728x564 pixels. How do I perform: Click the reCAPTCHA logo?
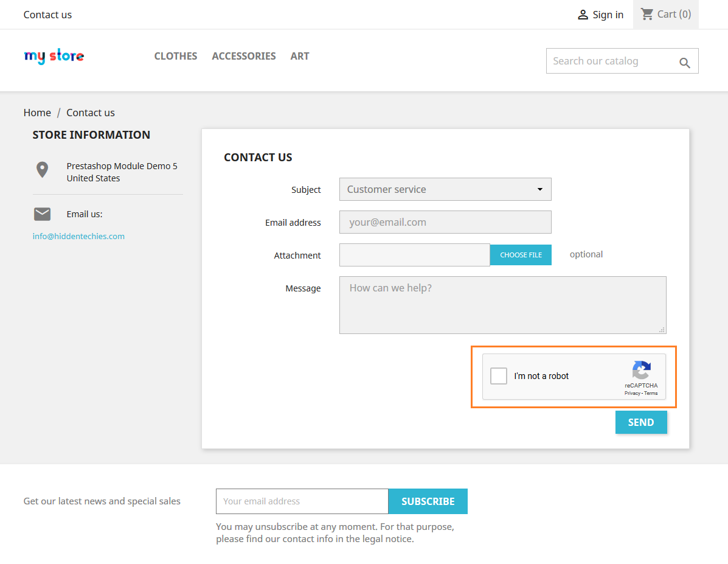coord(641,370)
